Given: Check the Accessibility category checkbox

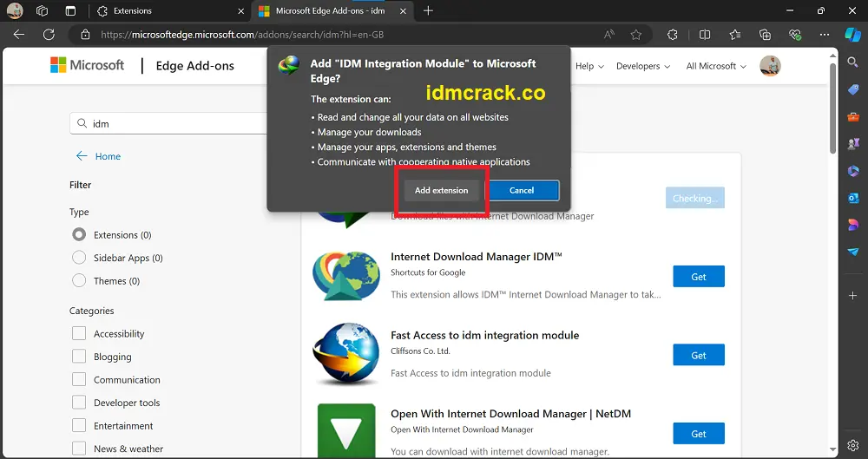Looking at the screenshot, I should (x=79, y=333).
